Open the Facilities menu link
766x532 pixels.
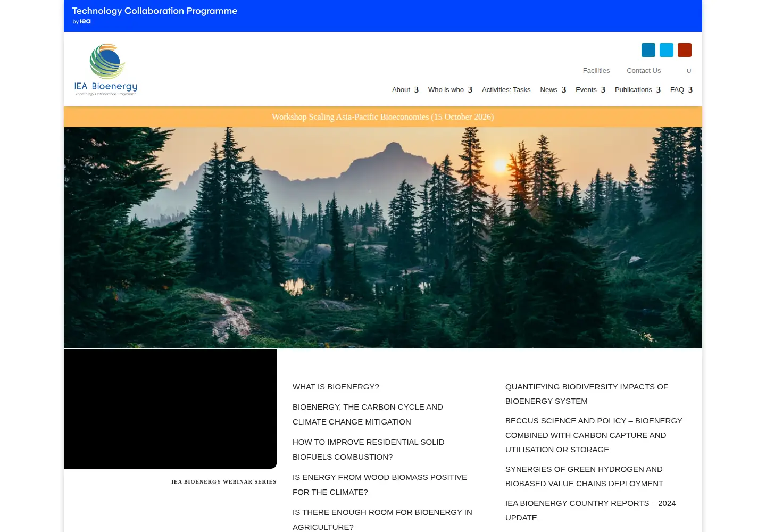click(596, 71)
